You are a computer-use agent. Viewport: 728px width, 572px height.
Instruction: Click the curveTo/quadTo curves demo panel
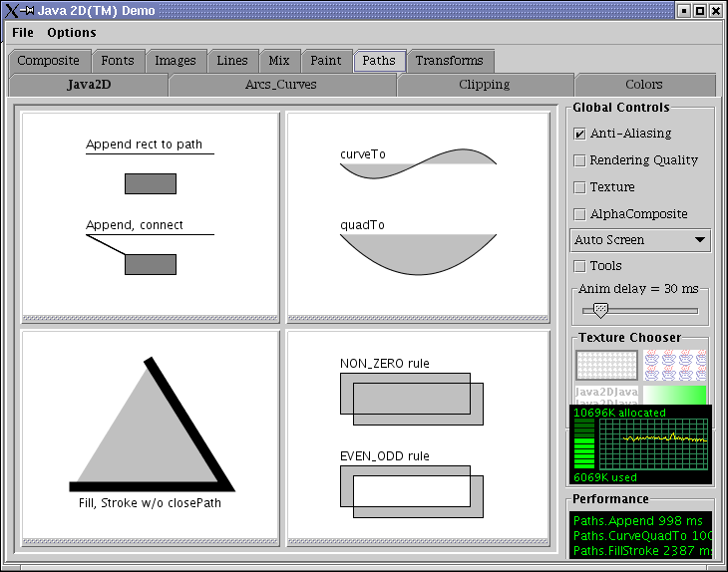418,212
